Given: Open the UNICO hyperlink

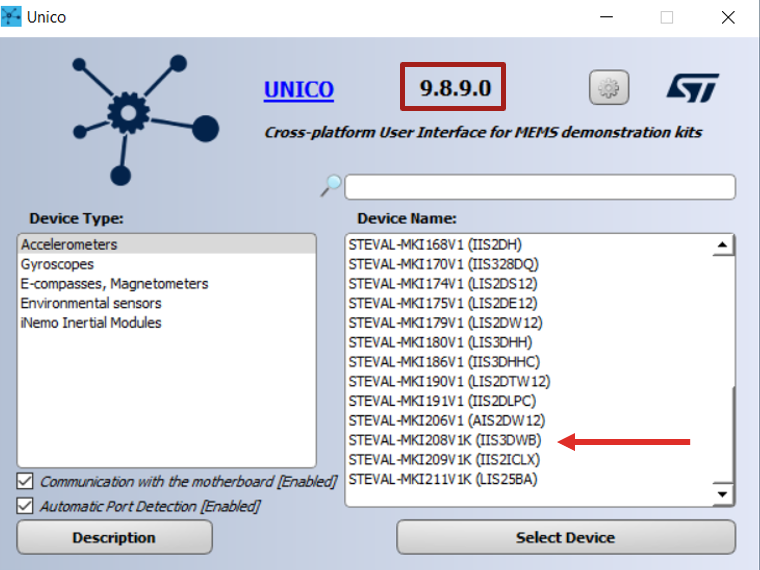Looking at the screenshot, I should (x=299, y=89).
